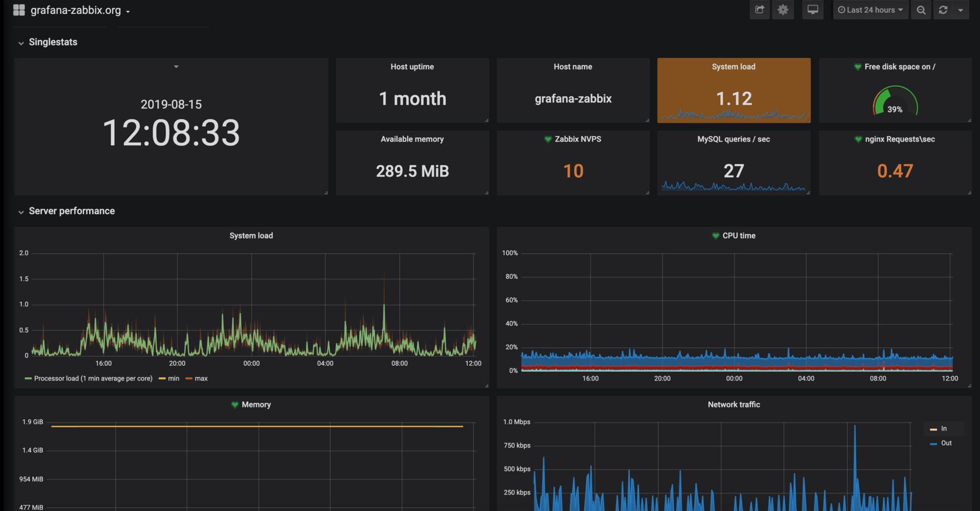The height and width of the screenshot is (511, 980).
Task: Click the green heart on CPU time panel
Action: [716, 236]
